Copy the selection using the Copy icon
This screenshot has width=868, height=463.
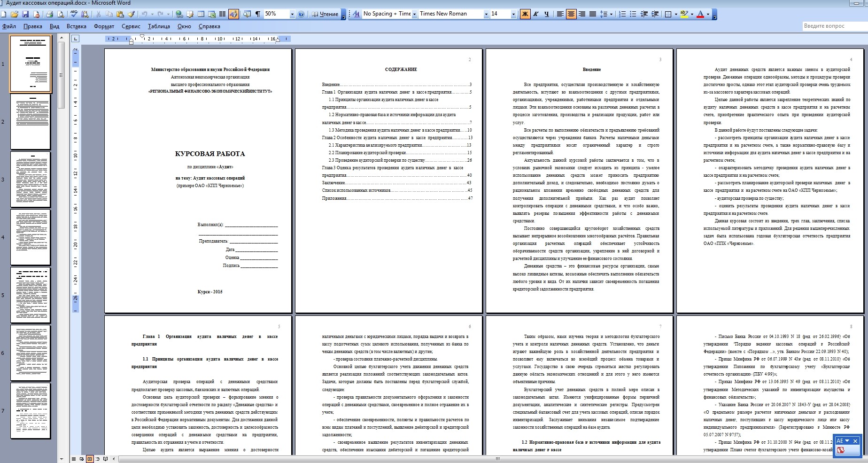109,14
